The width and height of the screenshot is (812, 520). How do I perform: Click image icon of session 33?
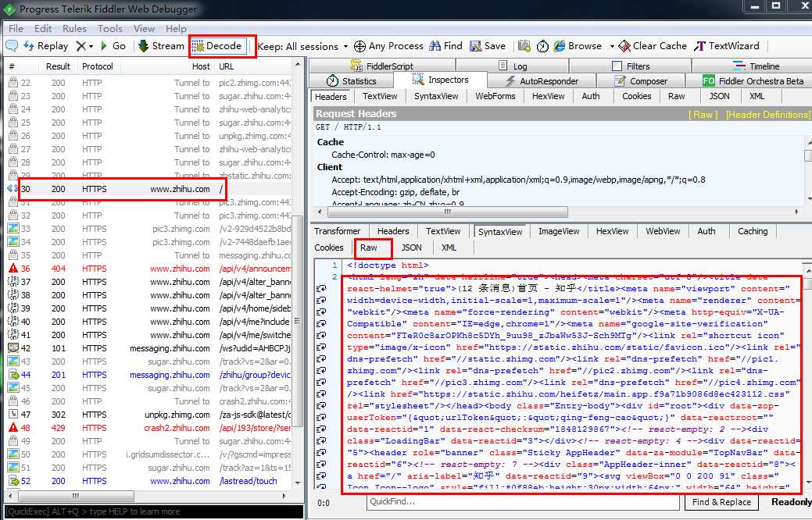(13, 228)
